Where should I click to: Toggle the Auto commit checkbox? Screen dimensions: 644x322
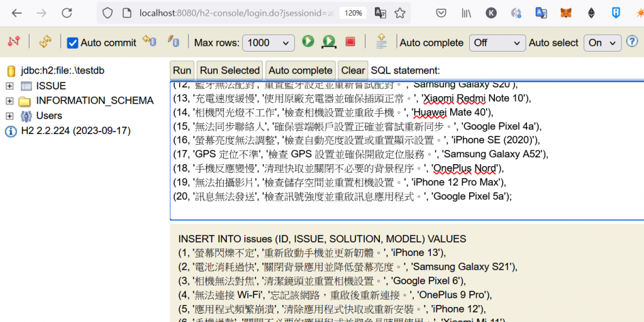pyautogui.click(x=72, y=43)
